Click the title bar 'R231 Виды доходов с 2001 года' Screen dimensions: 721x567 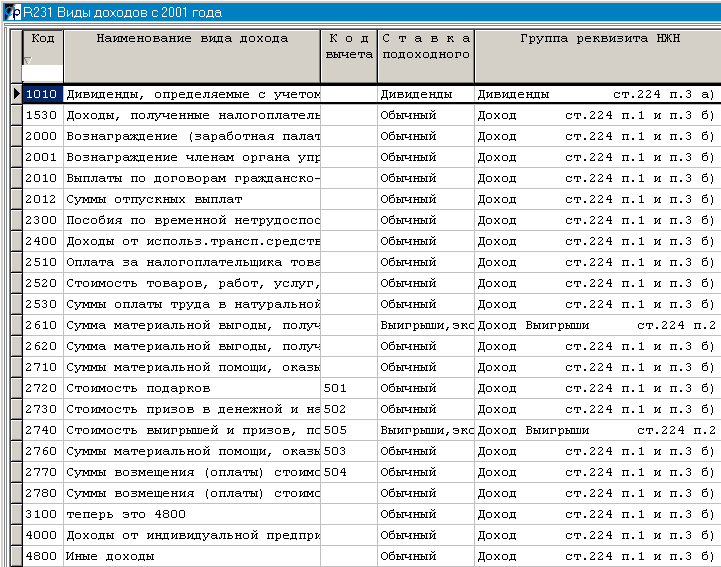point(122,12)
